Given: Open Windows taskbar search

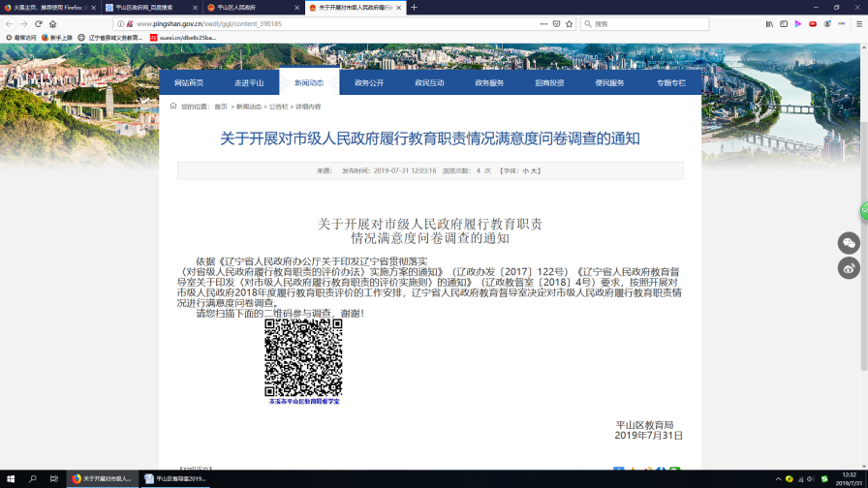Looking at the screenshot, I should (x=32, y=478).
